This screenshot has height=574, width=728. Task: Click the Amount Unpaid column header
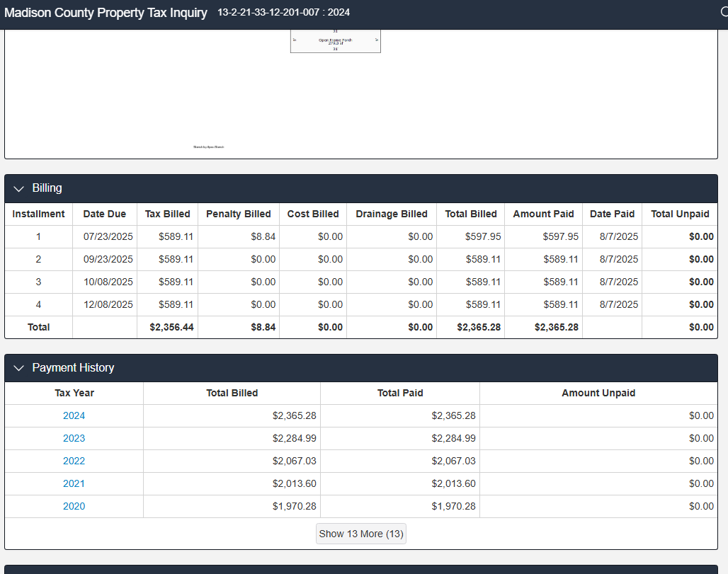click(x=598, y=393)
